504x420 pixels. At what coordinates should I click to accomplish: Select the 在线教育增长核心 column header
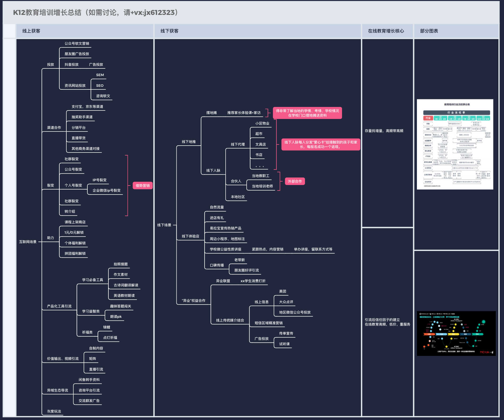coord(386,31)
